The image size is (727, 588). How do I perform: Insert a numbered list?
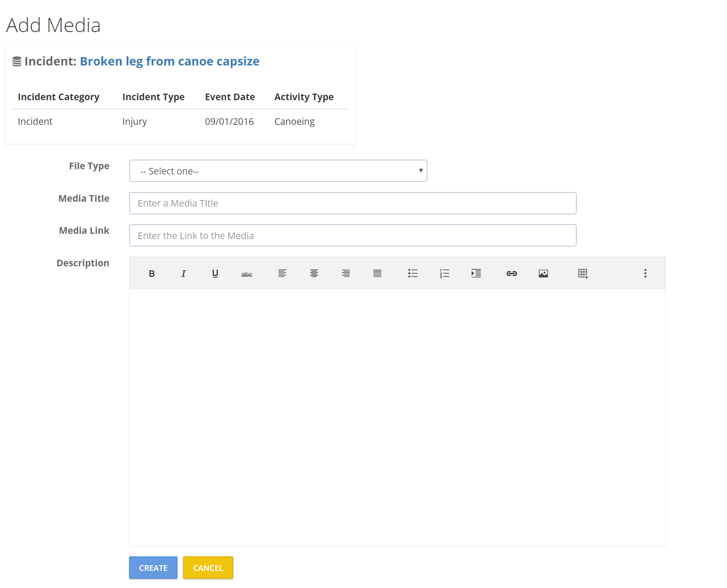[445, 273]
